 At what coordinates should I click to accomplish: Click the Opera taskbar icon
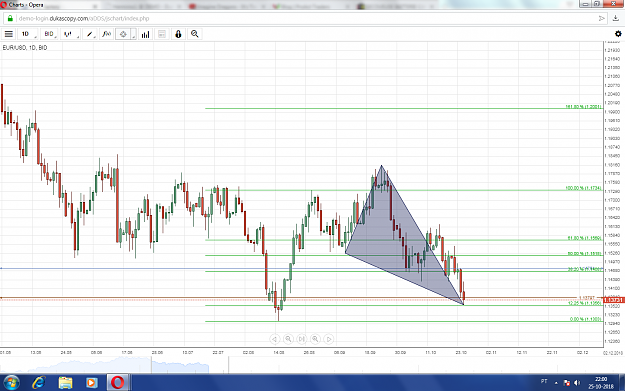tap(117, 383)
